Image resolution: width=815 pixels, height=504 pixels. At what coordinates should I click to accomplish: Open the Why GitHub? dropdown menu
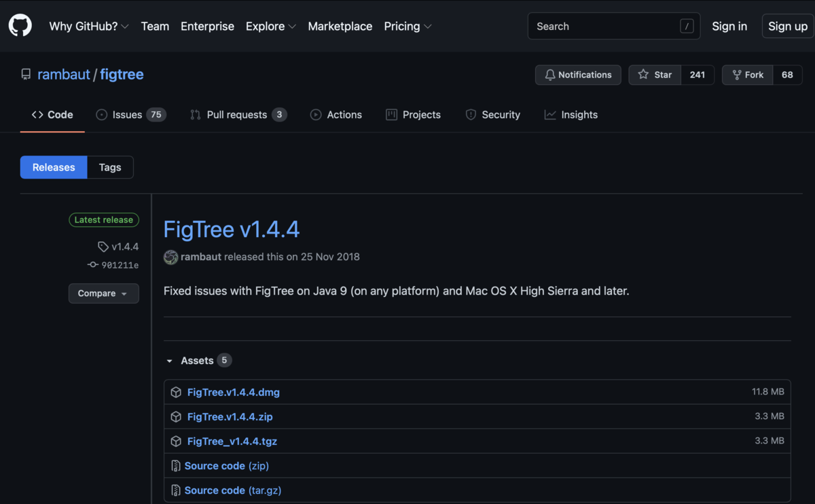point(89,26)
